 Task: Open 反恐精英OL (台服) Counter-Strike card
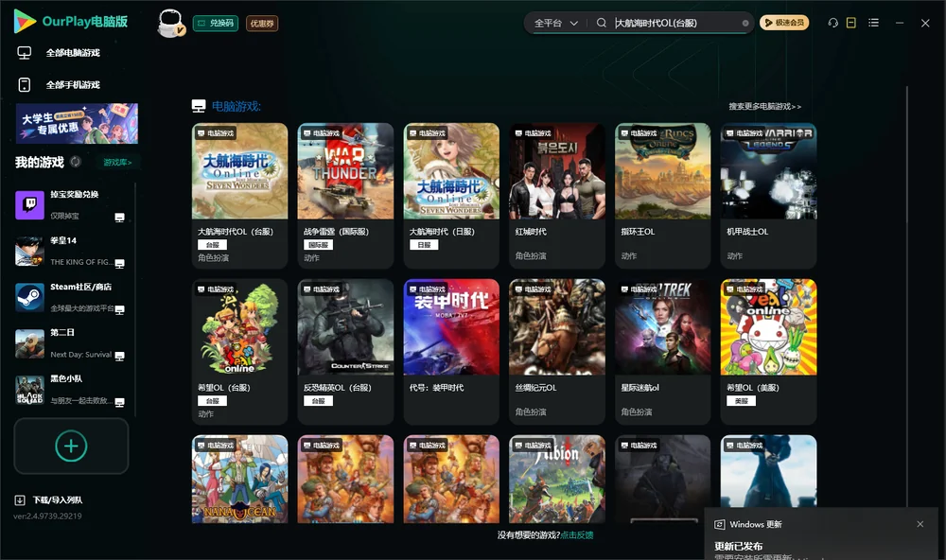click(x=345, y=352)
